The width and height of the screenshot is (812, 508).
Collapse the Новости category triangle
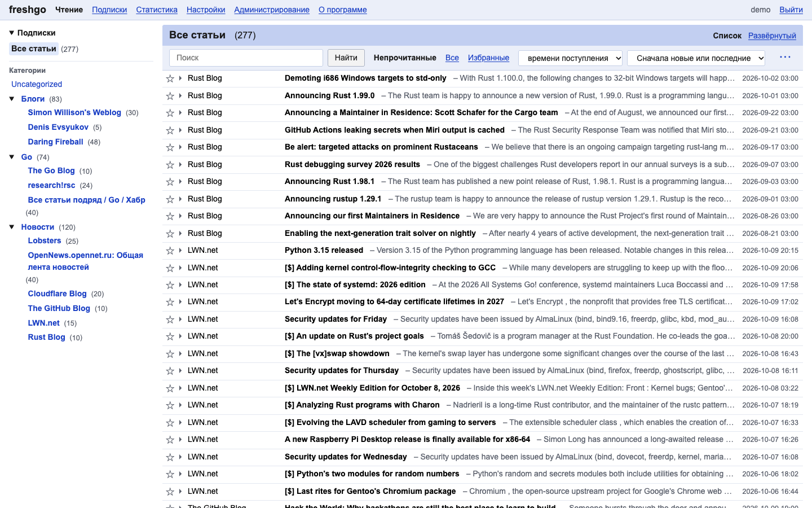click(x=12, y=227)
